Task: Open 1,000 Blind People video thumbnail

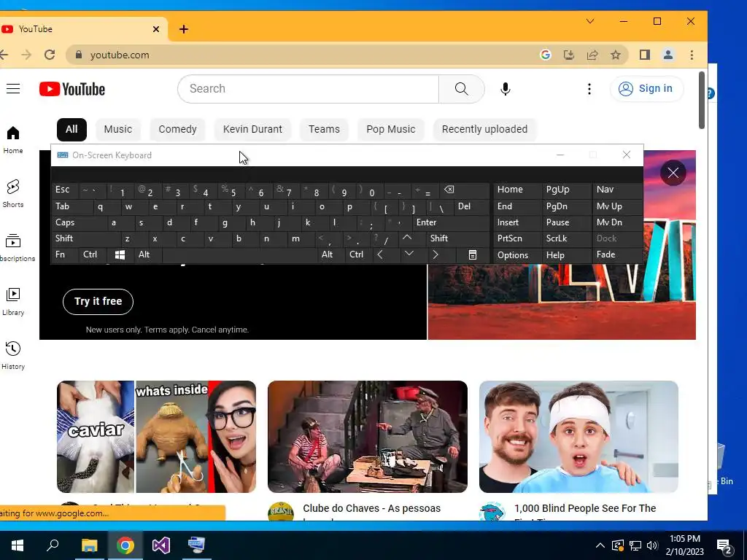Action: (578, 437)
